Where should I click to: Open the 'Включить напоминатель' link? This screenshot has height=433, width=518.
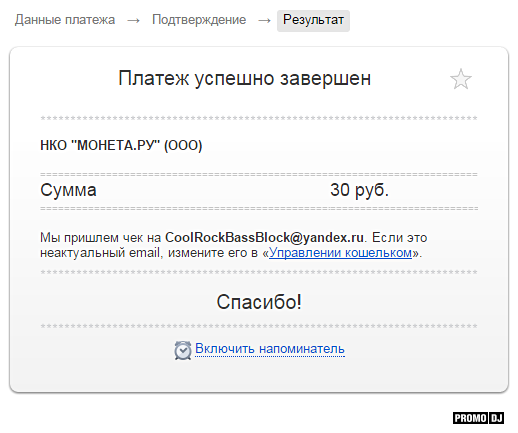[x=270, y=349]
